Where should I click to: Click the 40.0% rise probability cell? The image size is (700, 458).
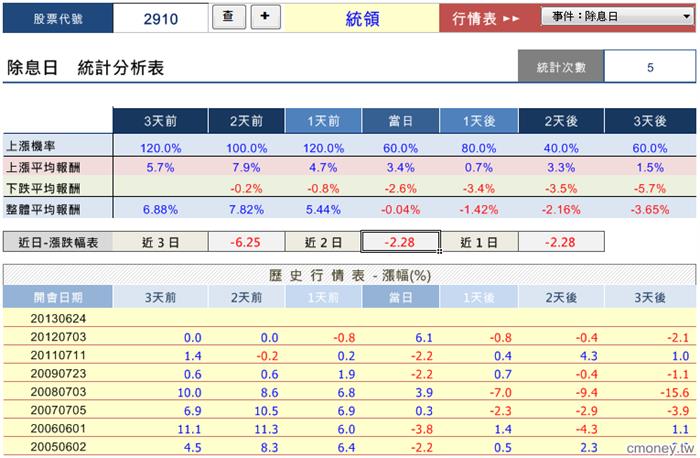pyautogui.click(x=561, y=148)
